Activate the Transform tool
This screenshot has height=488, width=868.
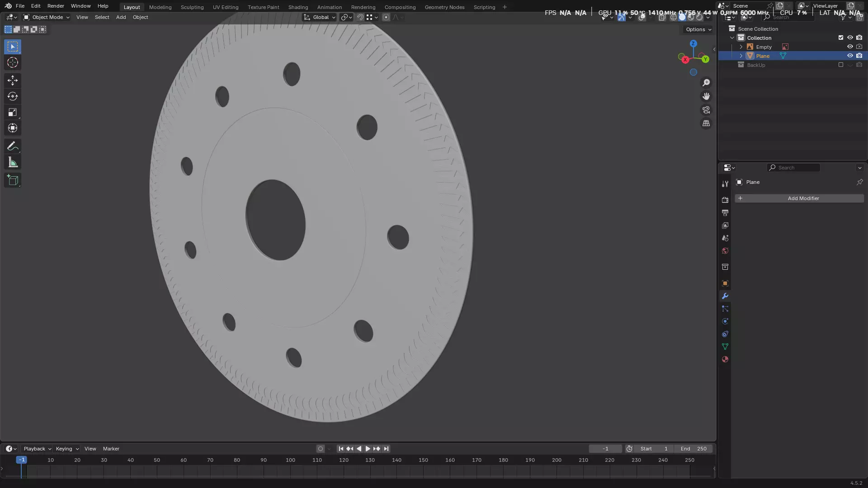point(13,128)
